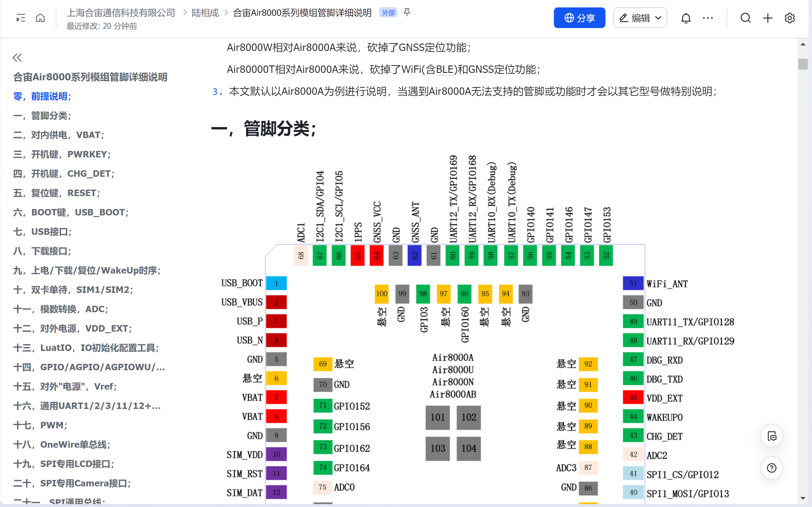812x507 pixels.
Task: Jump to outline section 一，管脚分类
Action: (42, 116)
